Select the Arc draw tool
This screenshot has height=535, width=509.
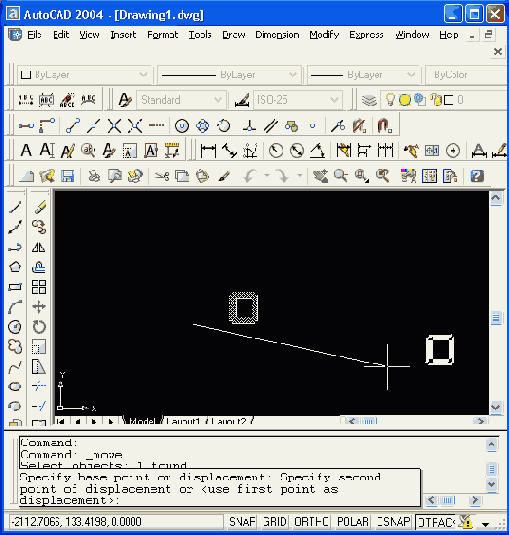point(15,307)
